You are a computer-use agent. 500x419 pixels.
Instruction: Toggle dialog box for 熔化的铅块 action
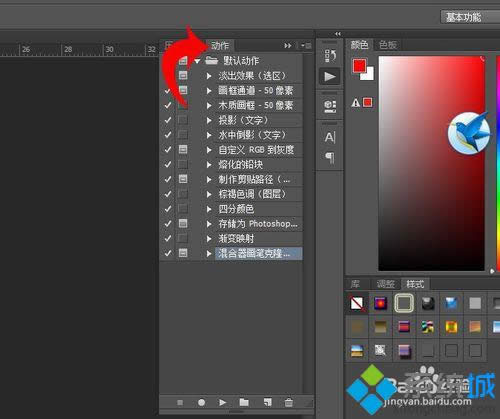click(x=183, y=164)
